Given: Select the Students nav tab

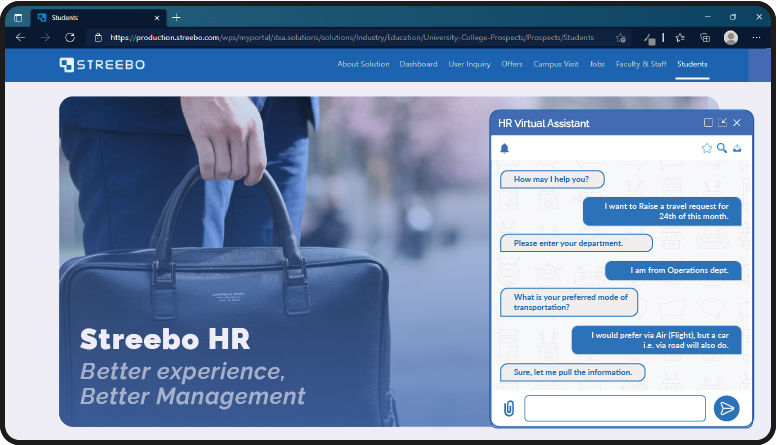Looking at the screenshot, I should (x=692, y=64).
